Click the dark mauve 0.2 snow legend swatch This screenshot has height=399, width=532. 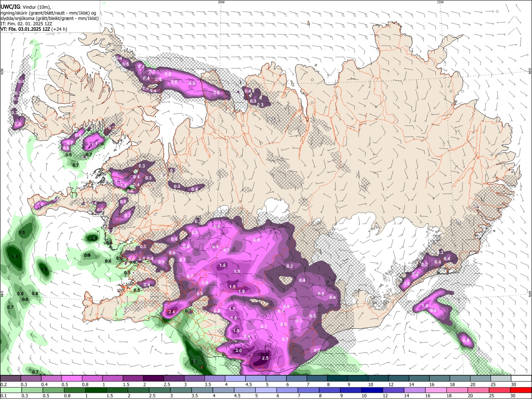(11, 378)
